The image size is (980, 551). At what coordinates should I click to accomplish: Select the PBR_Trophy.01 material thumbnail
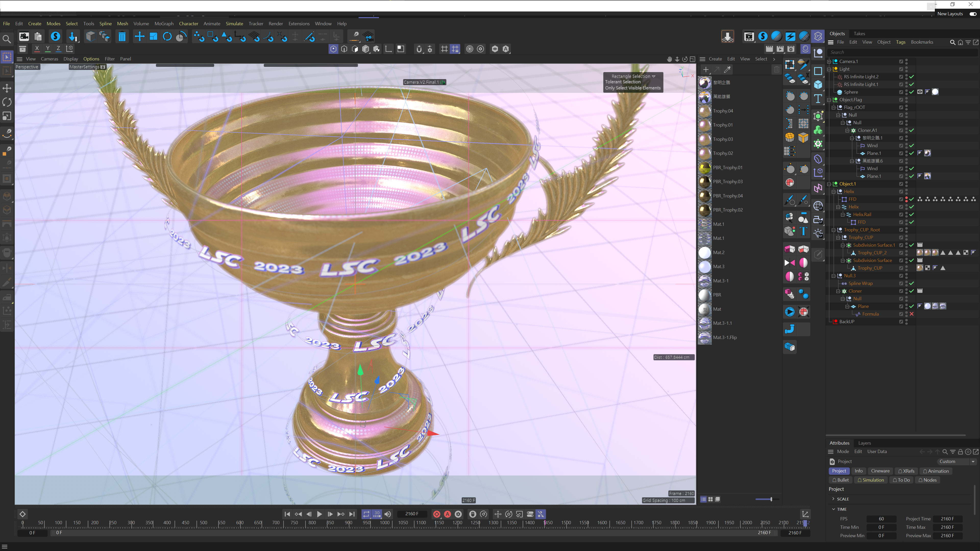coord(705,168)
